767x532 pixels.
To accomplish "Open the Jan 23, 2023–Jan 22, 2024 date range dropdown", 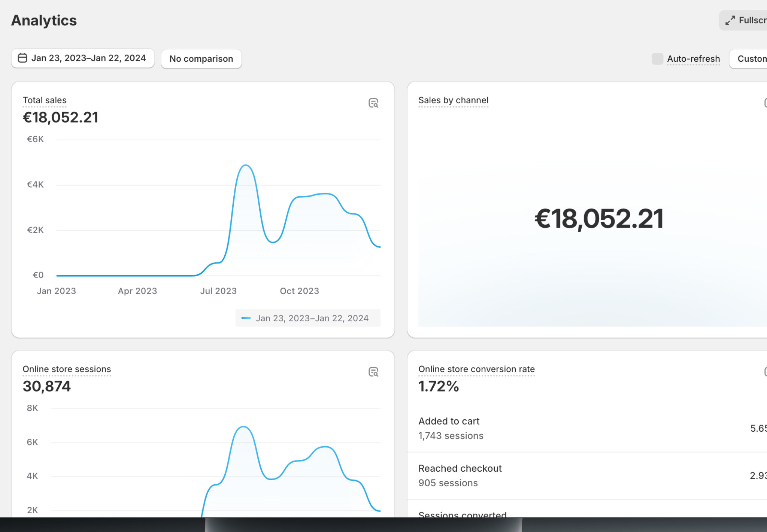I will click(x=88, y=58).
